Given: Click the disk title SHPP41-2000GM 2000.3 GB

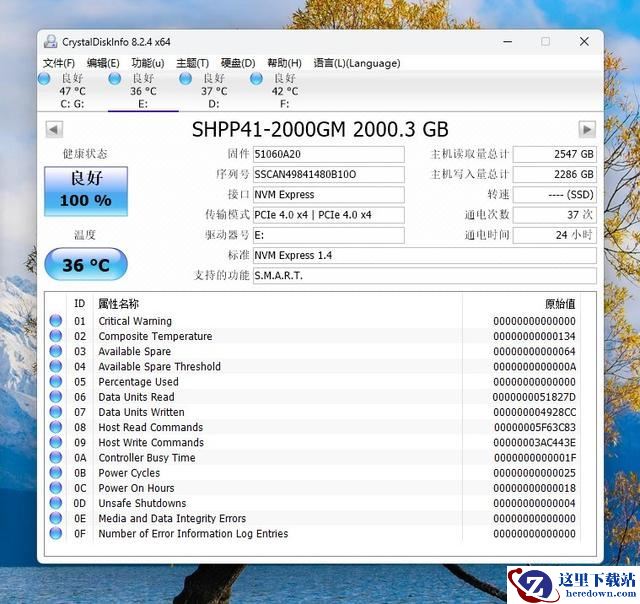Looking at the screenshot, I should point(320,129).
